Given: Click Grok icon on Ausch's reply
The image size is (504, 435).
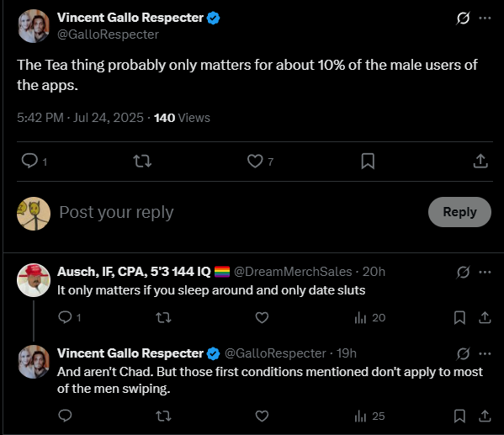Looking at the screenshot, I should [x=463, y=272].
